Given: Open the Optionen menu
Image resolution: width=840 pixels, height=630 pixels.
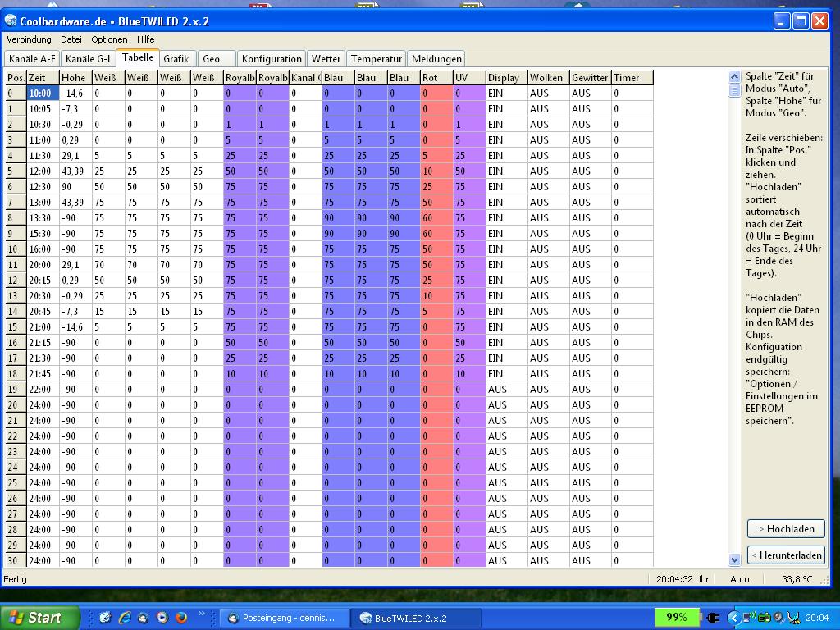Looking at the screenshot, I should tap(109, 39).
